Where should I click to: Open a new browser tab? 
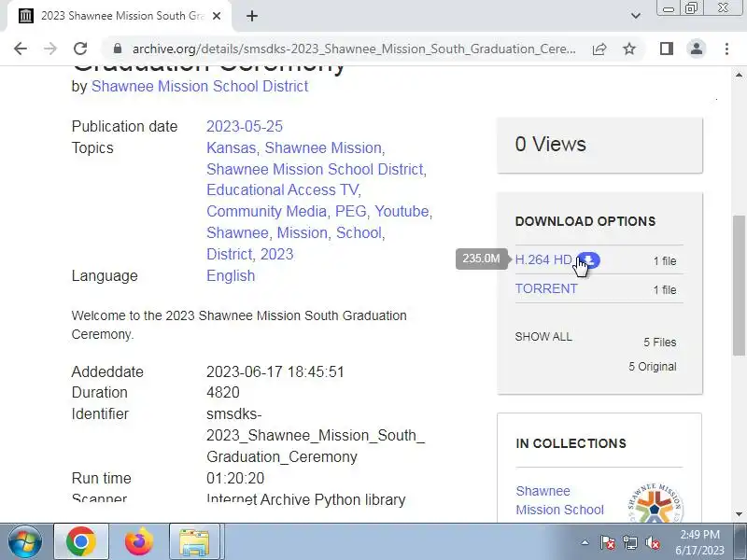[x=252, y=16]
